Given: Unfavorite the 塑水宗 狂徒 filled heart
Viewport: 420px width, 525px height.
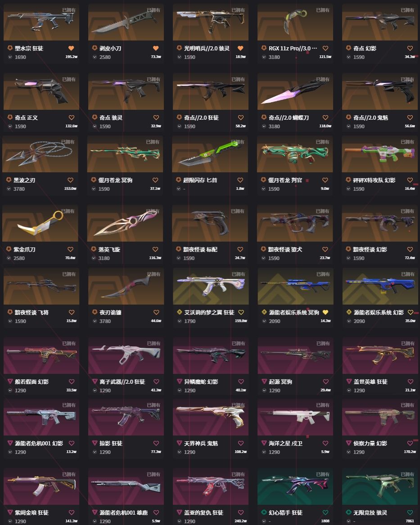Looking at the screenshot, I should tap(71, 48).
